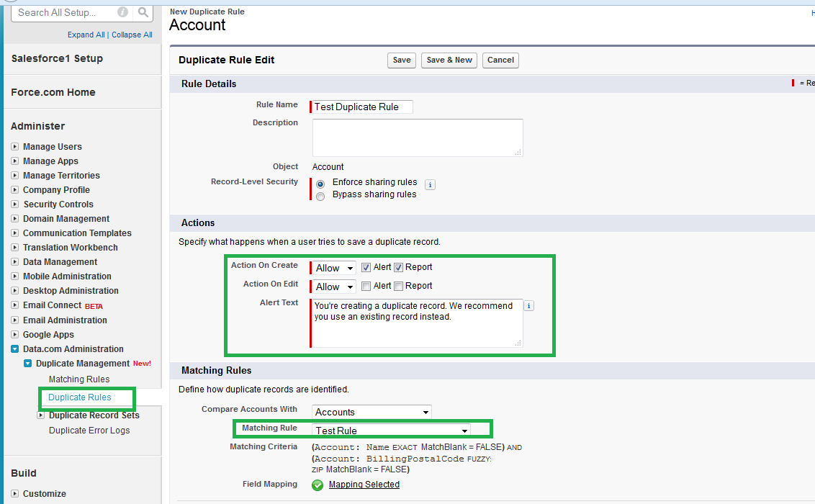Open Action On Edit Allow dropdown

tap(334, 287)
